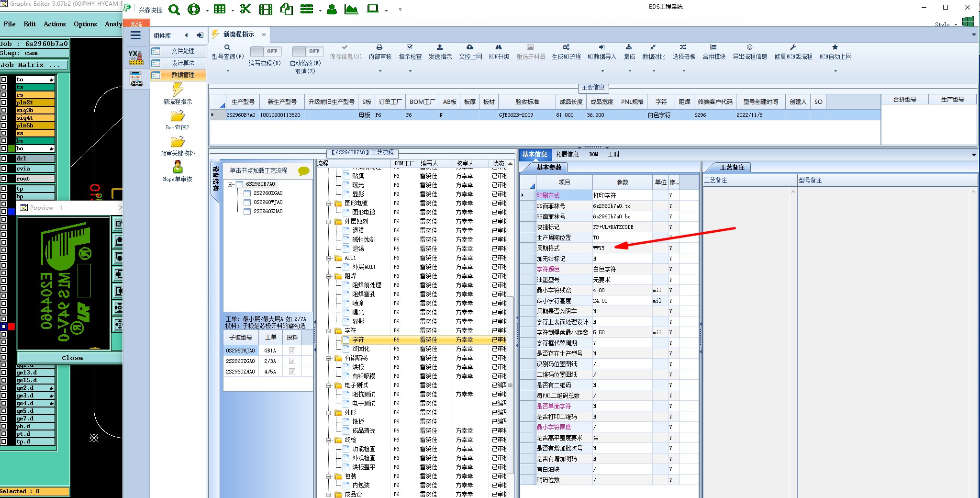Toggle the 编写流程(R) OFF switch
Screen dimensions: 980x498
click(266, 51)
